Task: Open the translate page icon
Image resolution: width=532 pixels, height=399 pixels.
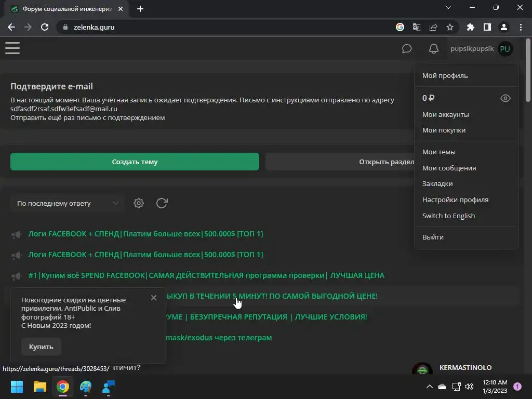Action: coord(417,27)
